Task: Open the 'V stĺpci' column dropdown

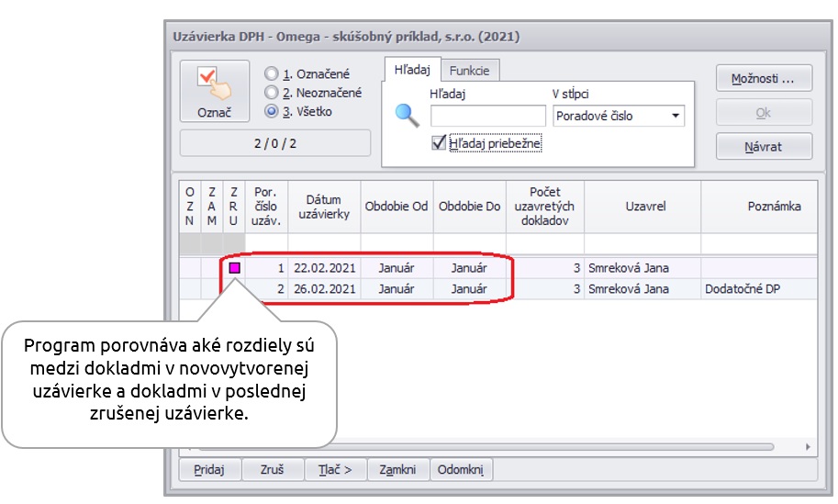Action: tap(676, 116)
